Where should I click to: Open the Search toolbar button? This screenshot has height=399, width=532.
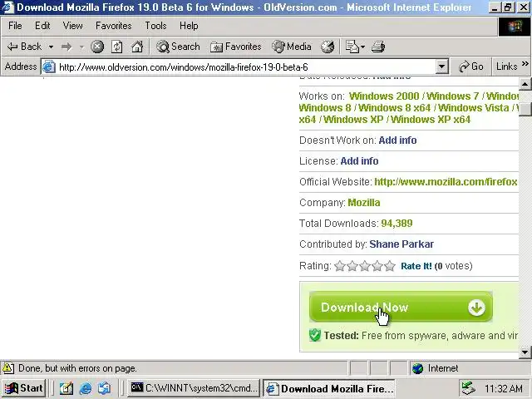click(x=178, y=47)
